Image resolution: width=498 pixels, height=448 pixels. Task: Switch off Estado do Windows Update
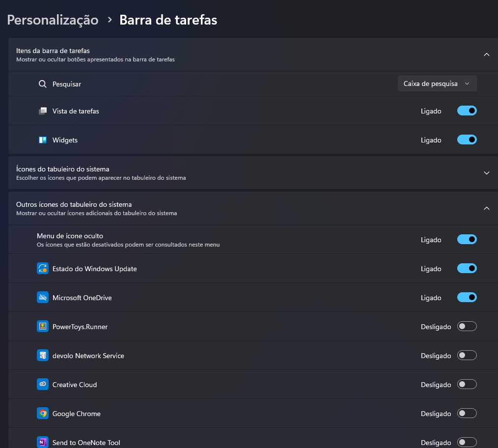[467, 268]
